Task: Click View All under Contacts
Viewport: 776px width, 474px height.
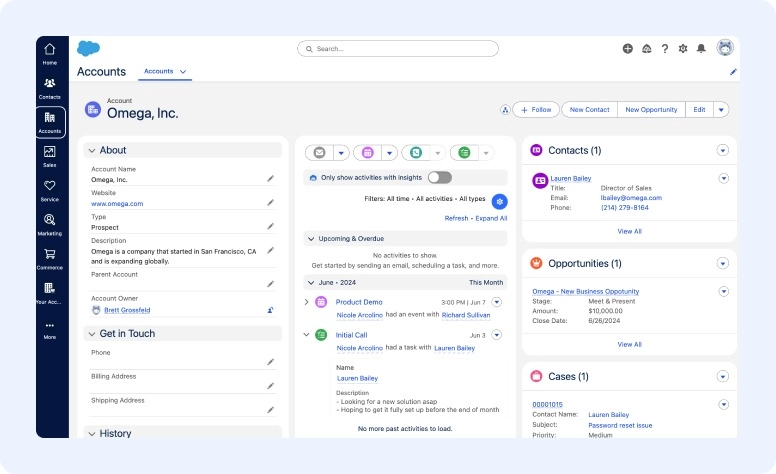Action: 630,232
